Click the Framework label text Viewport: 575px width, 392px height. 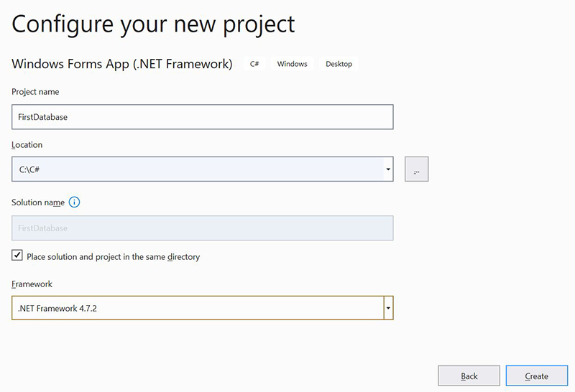(32, 284)
